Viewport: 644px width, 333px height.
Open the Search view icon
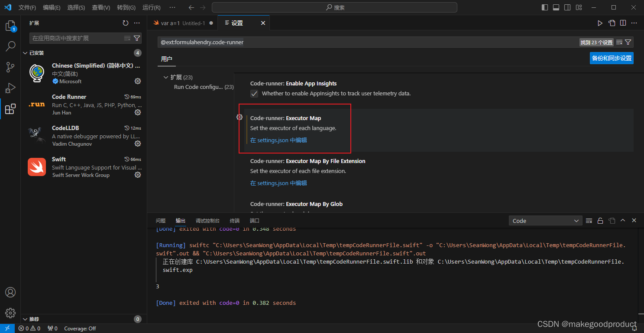click(10, 46)
